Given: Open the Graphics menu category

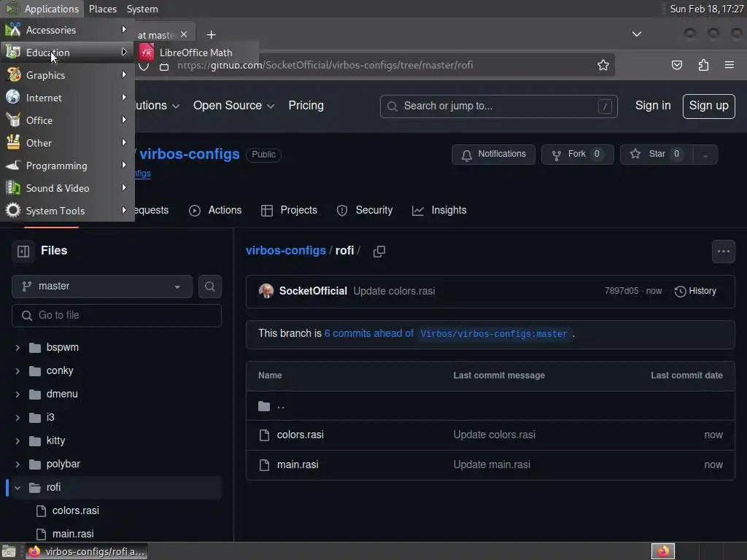Looking at the screenshot, I should click(67, 75).
